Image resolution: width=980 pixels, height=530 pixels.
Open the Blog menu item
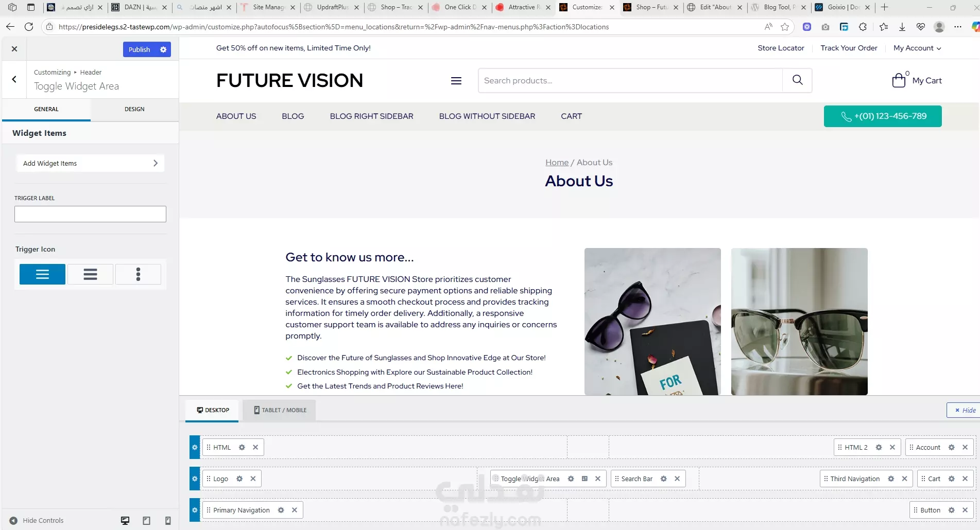click(x=293, y=116)
